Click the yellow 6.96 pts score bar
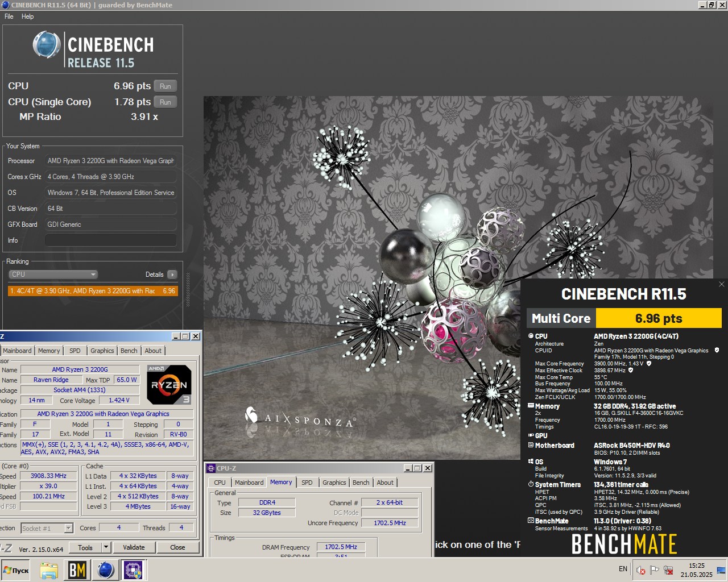The width and height of the screenshot is (728, 582). coord(659,318)
